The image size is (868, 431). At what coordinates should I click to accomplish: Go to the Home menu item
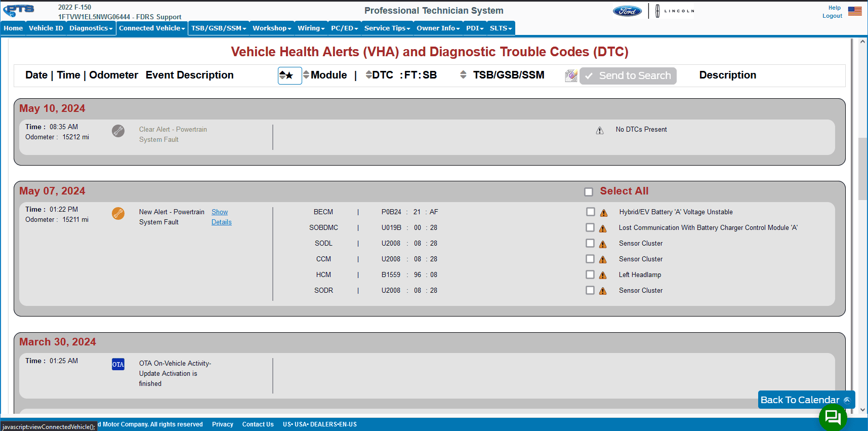13,28
